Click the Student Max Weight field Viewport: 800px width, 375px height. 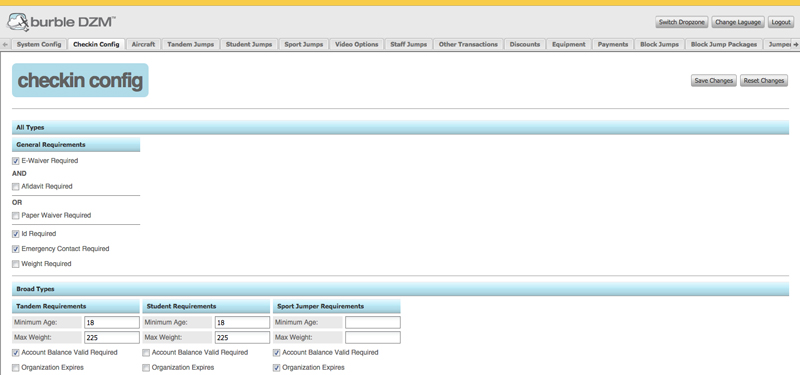242,338
